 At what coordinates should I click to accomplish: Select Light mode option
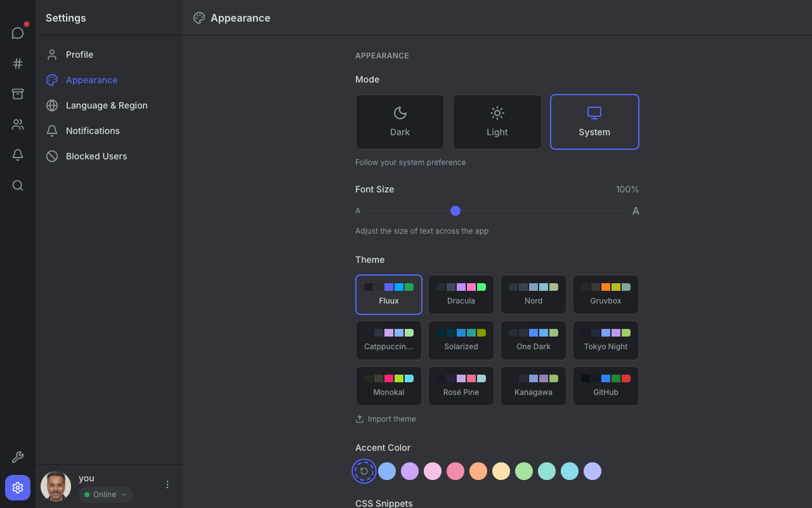[x=497, y=122]
